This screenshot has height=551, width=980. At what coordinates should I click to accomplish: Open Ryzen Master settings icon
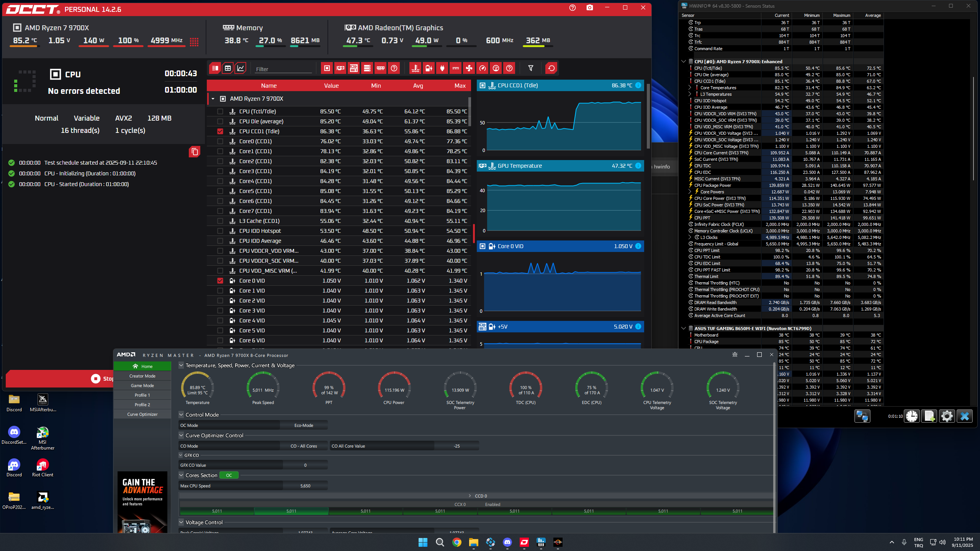click(x=735, y=355)
